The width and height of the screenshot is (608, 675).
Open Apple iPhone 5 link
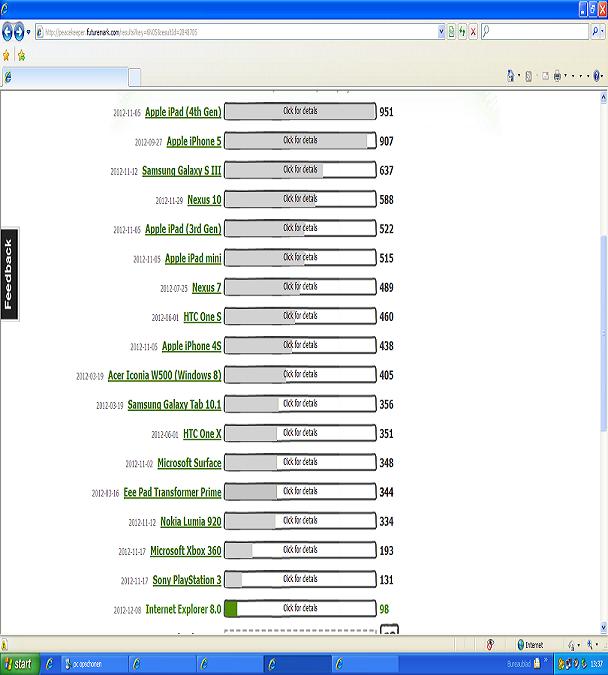pyautogui.click(x=194, y=141)
